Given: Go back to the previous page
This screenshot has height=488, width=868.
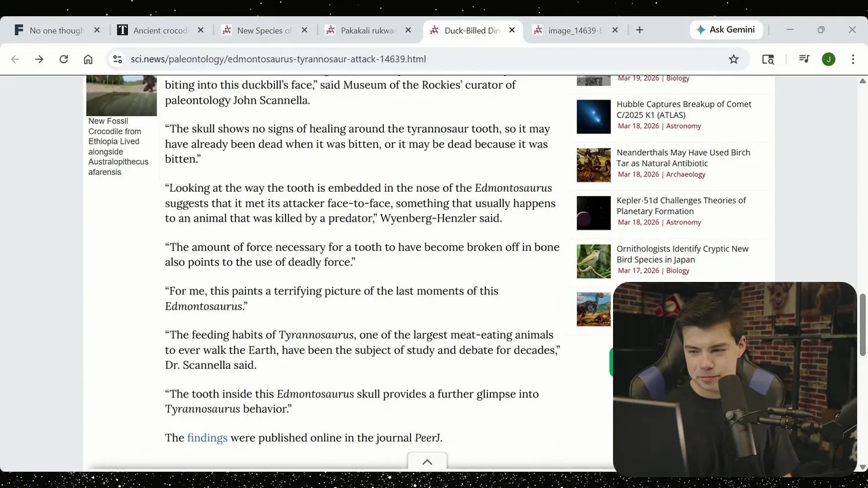Looking at the screenshot, I should coord(15,59).
